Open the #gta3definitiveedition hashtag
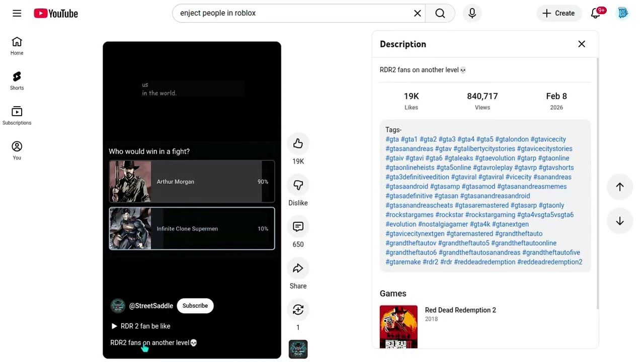The height and width of the screenshot is (362, 644). coord(417,177)
